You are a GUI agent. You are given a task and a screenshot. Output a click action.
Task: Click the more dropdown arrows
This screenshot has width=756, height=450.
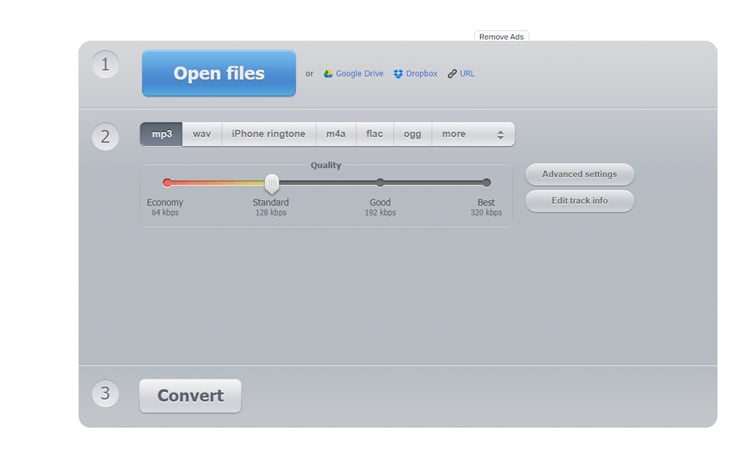(500, 135)
